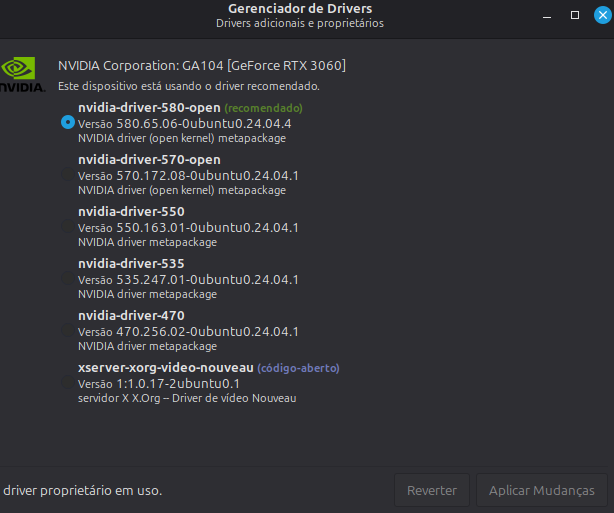The width and height of the screenshot is (614, 513).
Task: Click the GeForce RTX 3060 device heading
Action: [x=202, y=65]
